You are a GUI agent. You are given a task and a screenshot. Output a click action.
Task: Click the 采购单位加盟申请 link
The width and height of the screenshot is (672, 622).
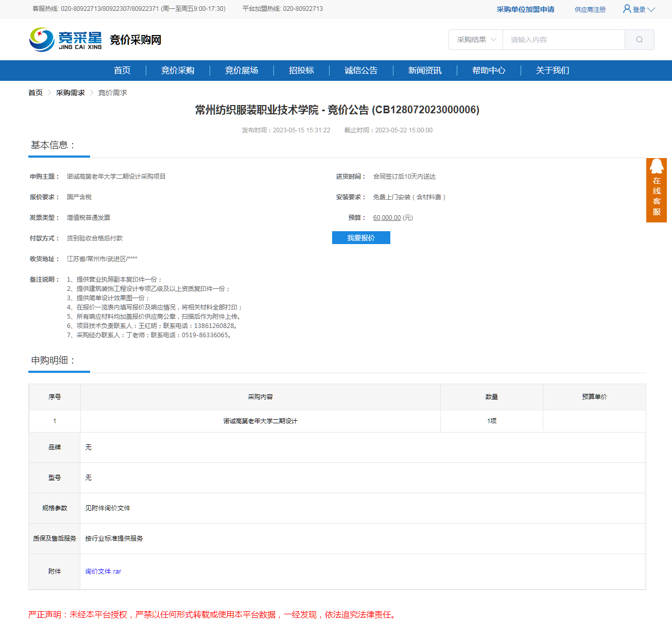tap(525, 9)
